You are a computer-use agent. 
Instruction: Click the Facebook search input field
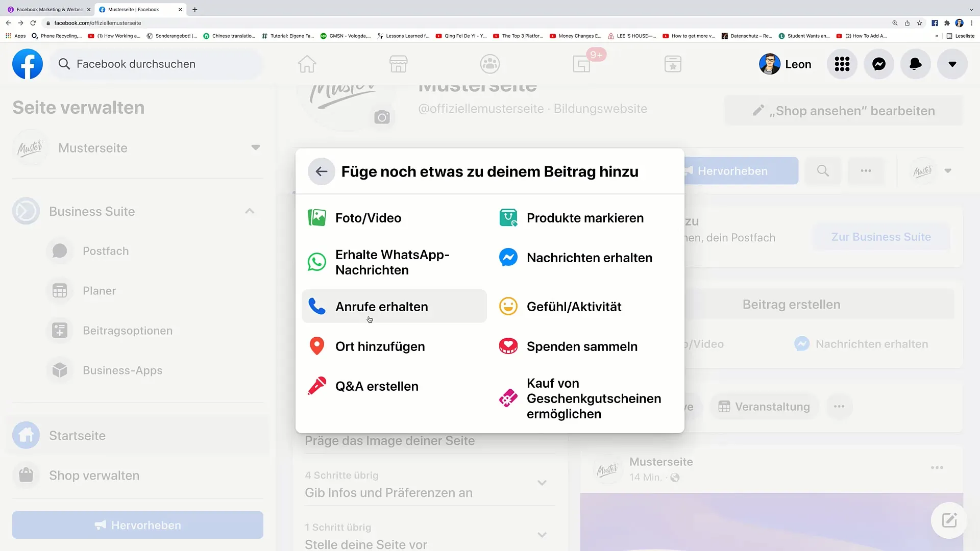point(136,64)
